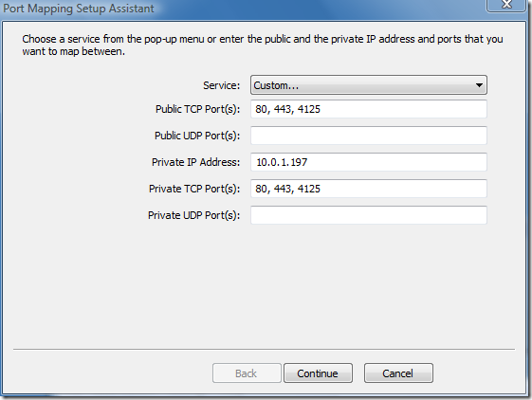This screenshot has height=400, width=532.
Task: Focus the empty Public UDP Port(s) field
Action: [x=369, y=136]
